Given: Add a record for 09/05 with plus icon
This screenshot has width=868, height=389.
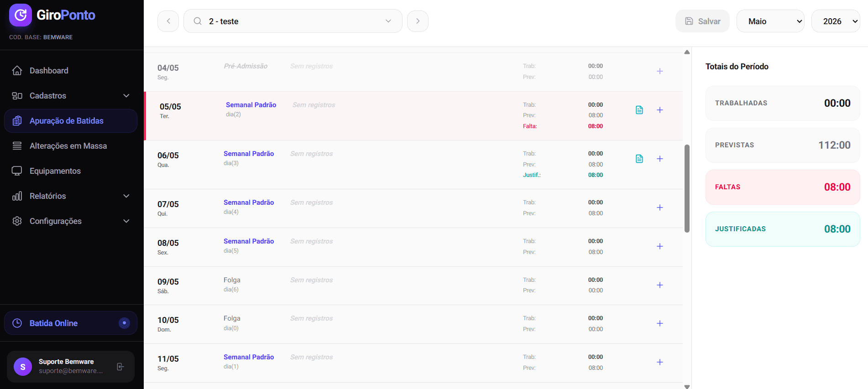Looking at the screenshot, I should pos(659,285).
